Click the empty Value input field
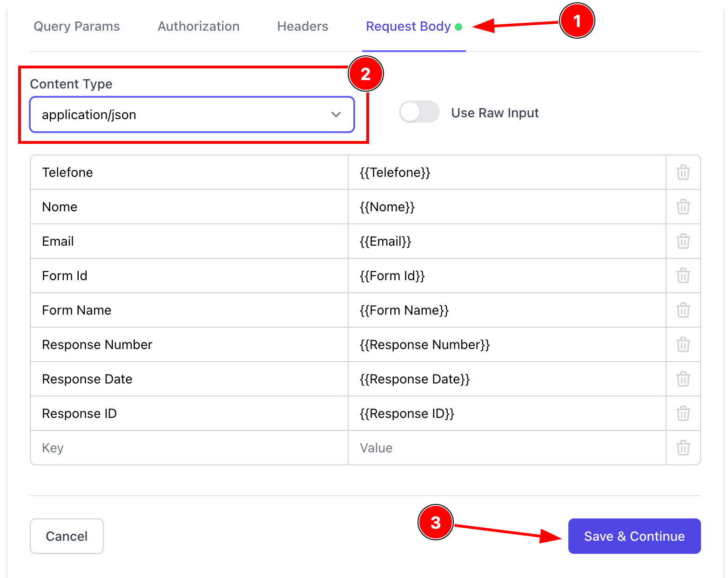 506,448
